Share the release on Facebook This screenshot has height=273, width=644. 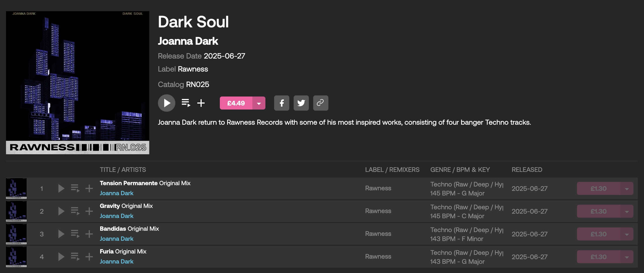pyautogui.click(x=281, y=103)
